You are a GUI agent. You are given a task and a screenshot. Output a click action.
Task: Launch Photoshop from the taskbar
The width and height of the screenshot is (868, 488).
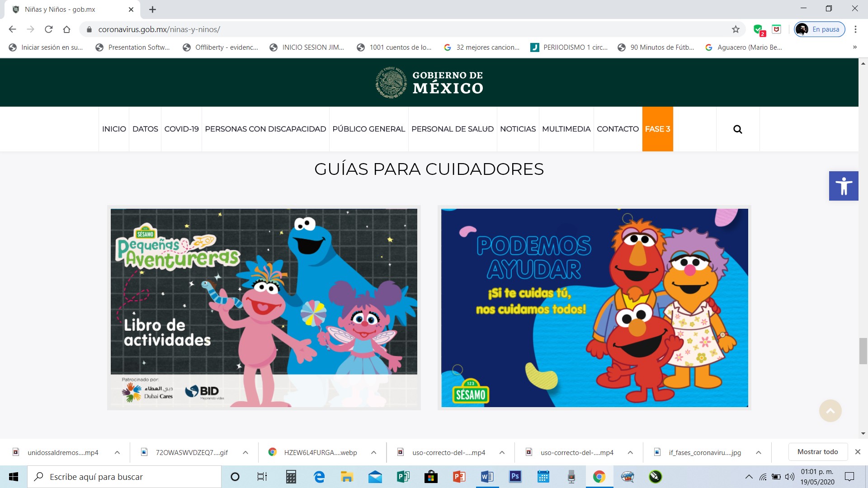(515, 477)
